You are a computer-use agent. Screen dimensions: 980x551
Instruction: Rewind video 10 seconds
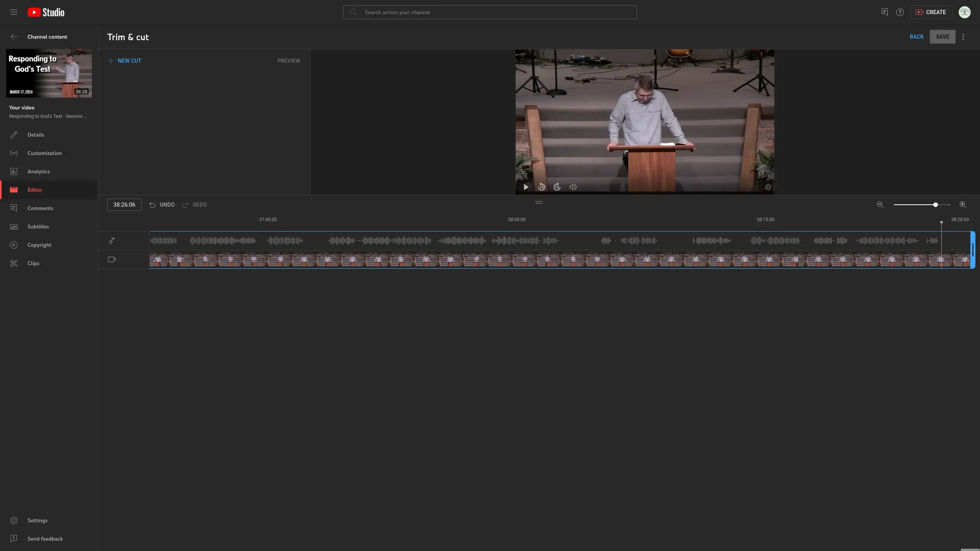pyautogui.click(x=541, y=187)
